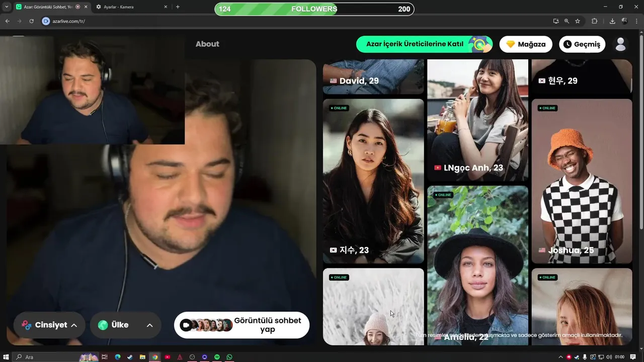Click the microphone tray icon
Image resolution: width=644 pixels, height=362 pixels.
point(585,357)
